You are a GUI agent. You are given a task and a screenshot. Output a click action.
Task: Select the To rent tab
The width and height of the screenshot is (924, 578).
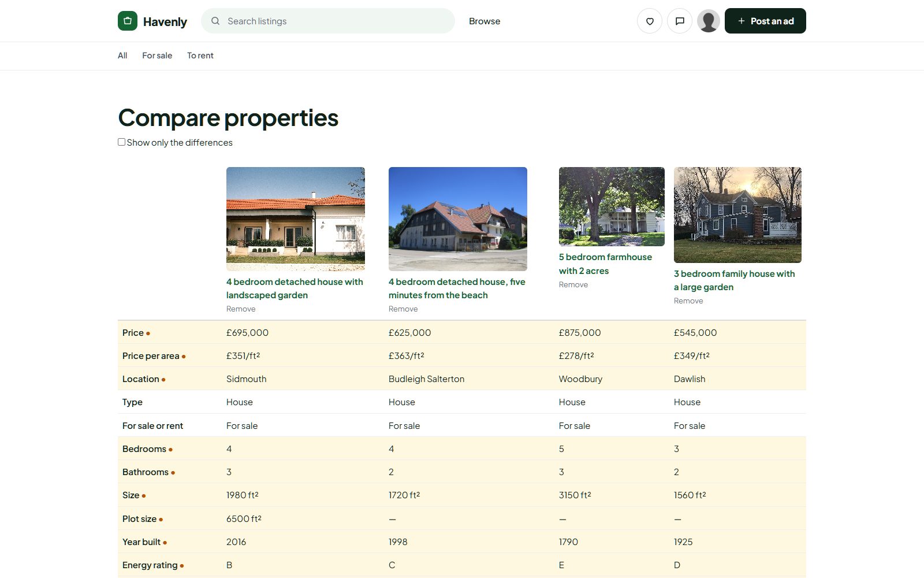tap(200, 55)
